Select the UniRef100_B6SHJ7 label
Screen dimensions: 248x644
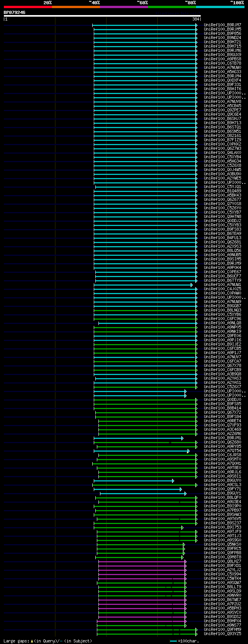click(x=222, y=119)
